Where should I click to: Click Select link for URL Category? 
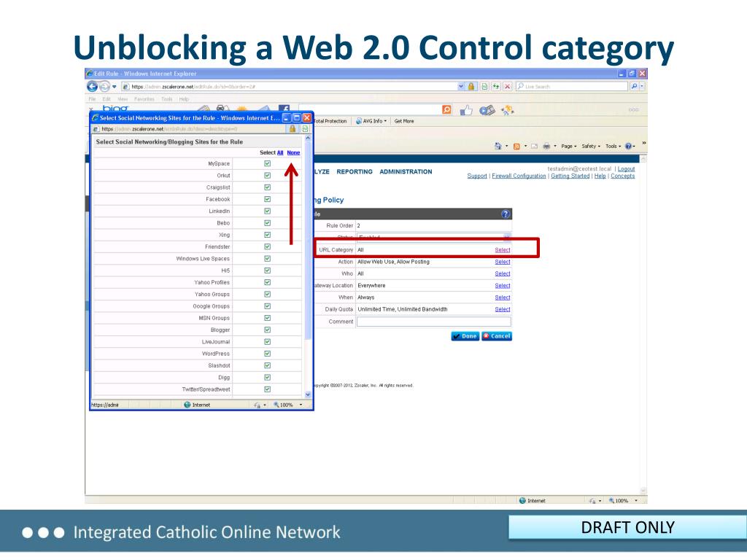502,250
